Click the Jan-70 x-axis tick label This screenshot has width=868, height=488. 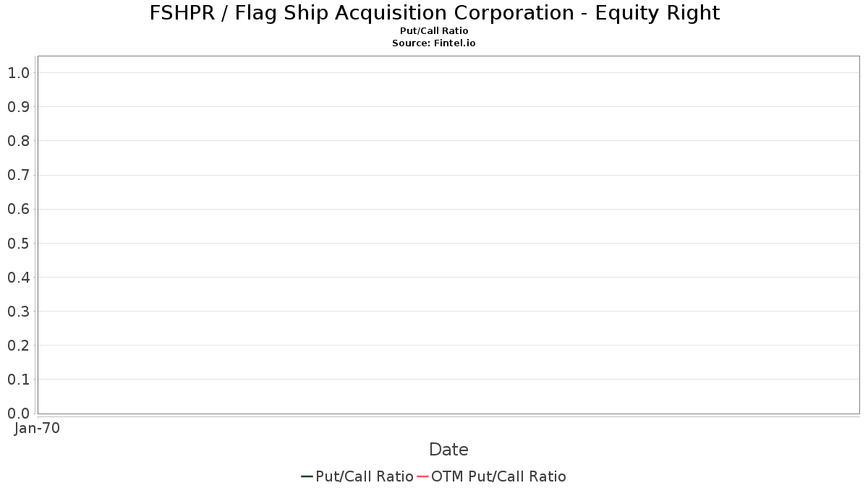[x=37, y=429]
